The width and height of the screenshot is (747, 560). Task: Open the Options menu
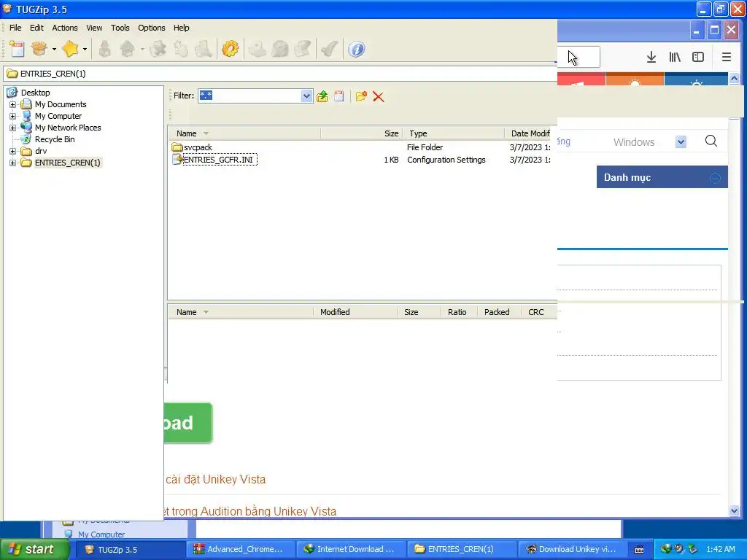[x=152, y=28]
